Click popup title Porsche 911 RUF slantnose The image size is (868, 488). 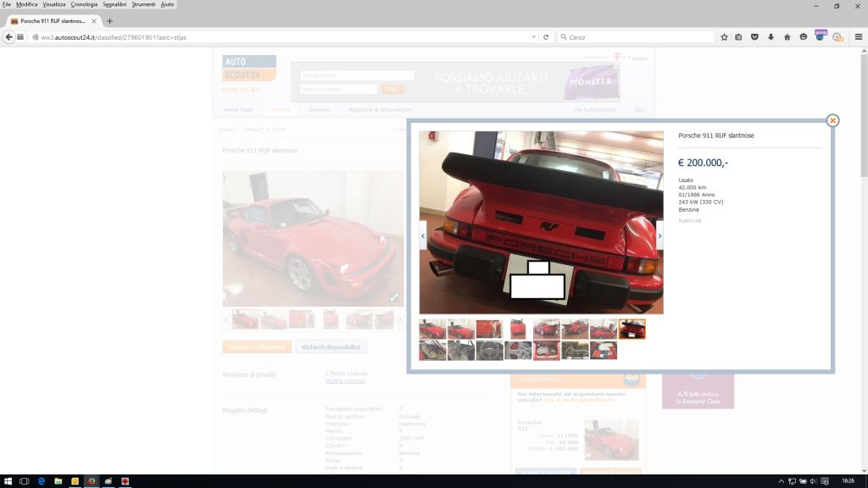(715, 136)
